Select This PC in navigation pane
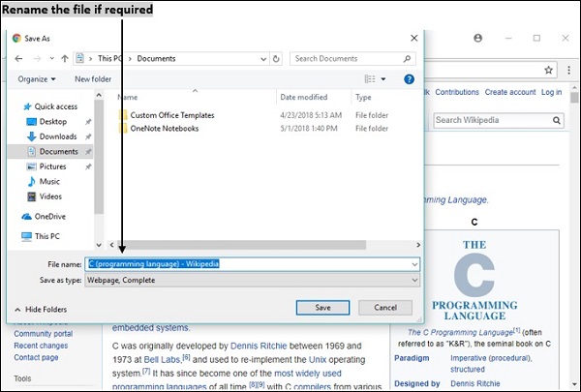 pos(41,236)
